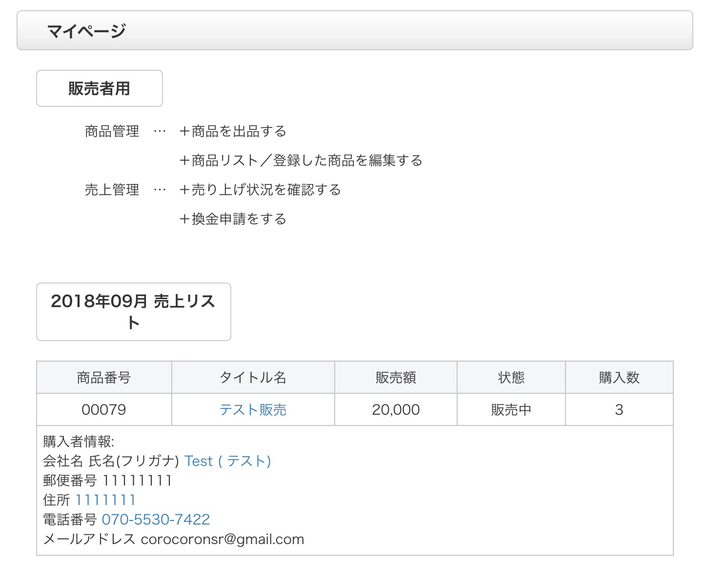
Task: Tap the phone number 070-5530-7422 link
Action: coord(156,520)
